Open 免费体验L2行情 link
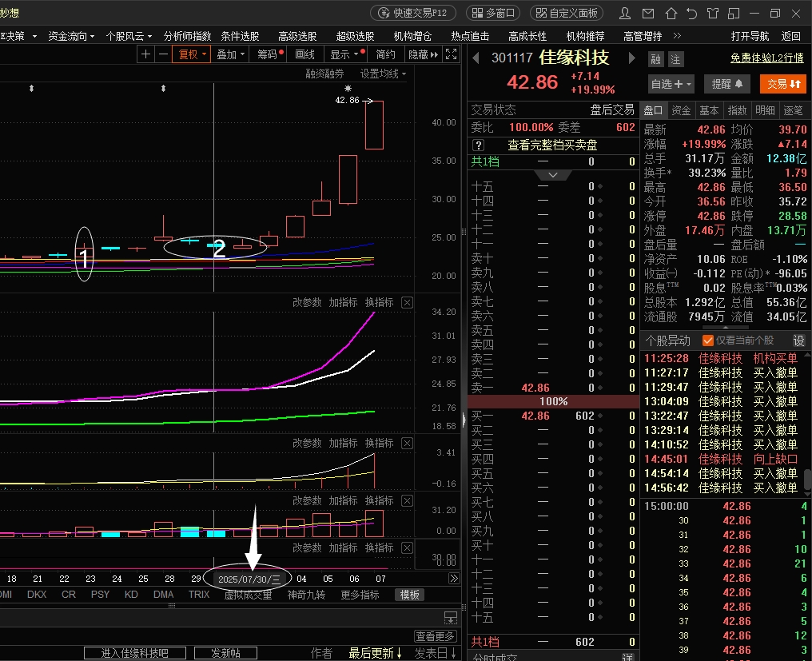812x661 pixels. pos(767,58)
